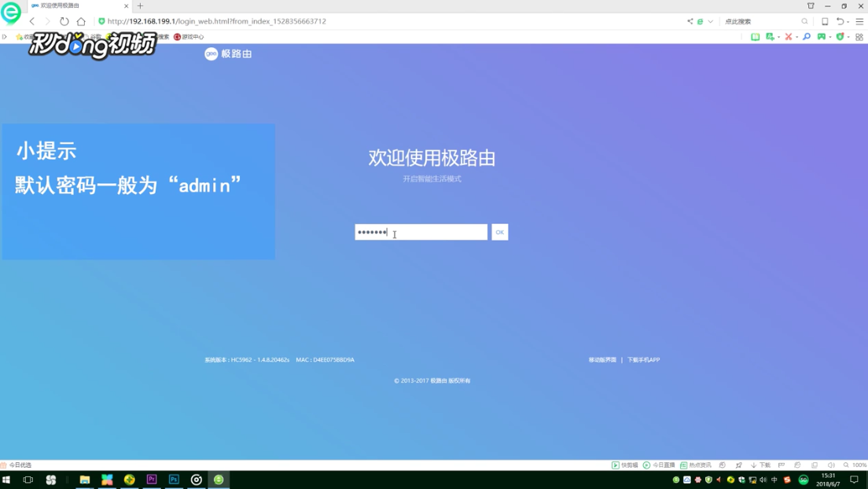Click the router password input field
Viewport: 868px width, 489px height.
421,232
